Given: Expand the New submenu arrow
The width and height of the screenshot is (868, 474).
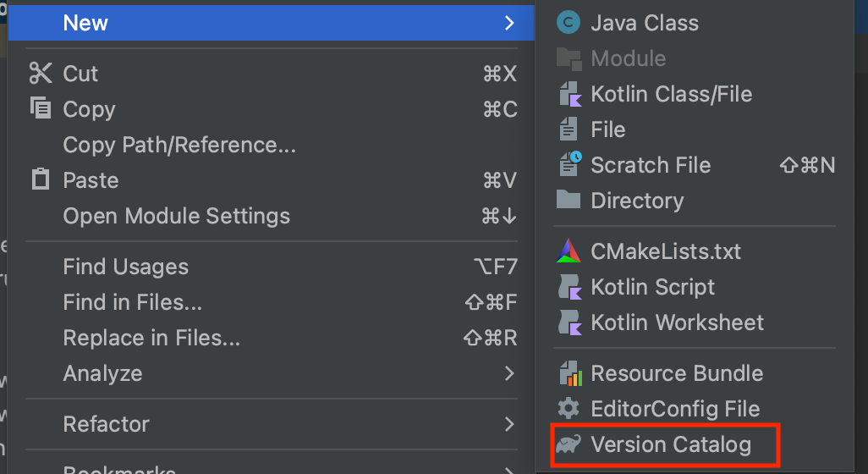Looking at the screenshot, I should 508,23.
